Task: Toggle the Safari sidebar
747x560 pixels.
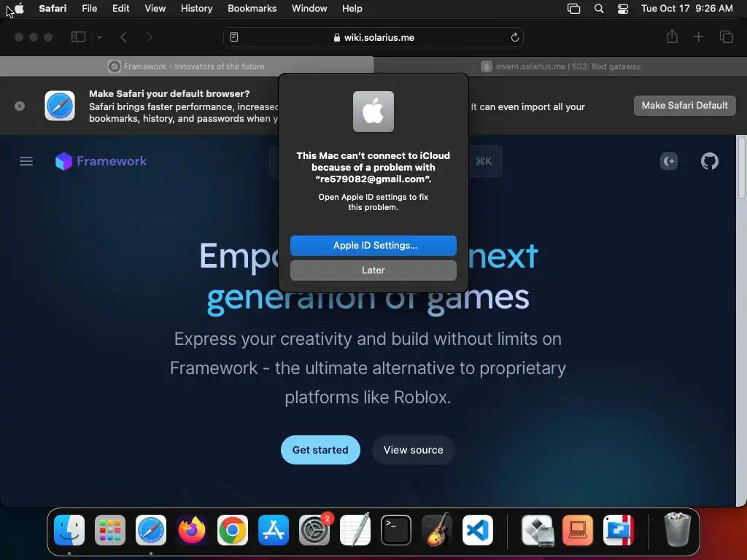Action: point(78,37)
